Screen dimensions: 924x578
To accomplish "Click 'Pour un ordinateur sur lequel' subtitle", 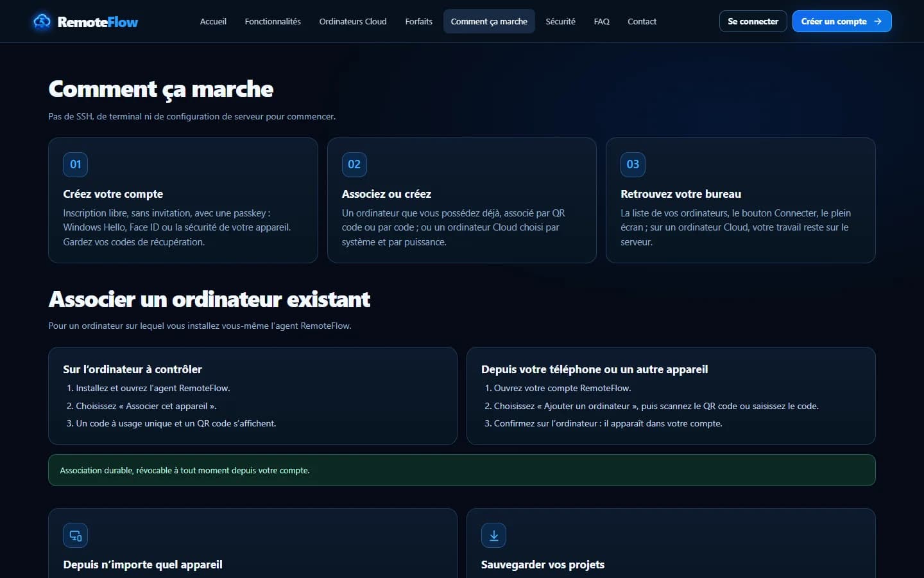I will 200,326.
